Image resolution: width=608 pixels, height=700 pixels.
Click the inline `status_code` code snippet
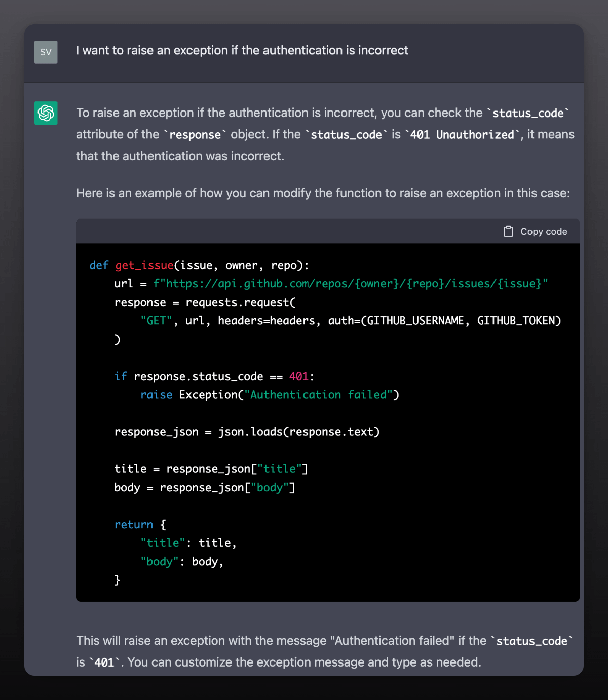(x=528, y=113)
